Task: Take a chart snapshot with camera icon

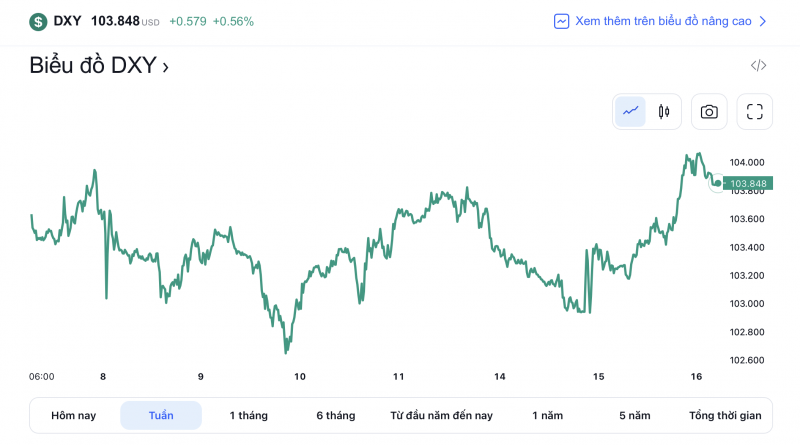Action: pos(709,112)
